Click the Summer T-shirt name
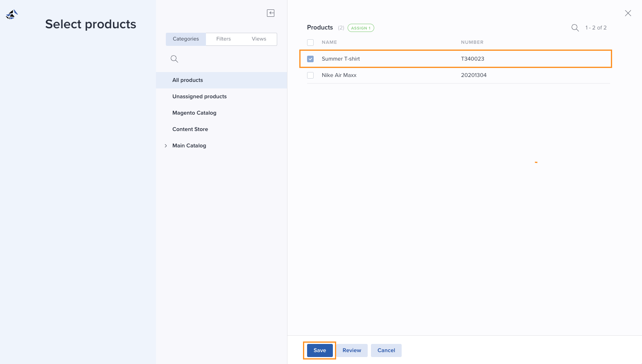The width and height of the screenshot is (642, 364). point(341,59)
